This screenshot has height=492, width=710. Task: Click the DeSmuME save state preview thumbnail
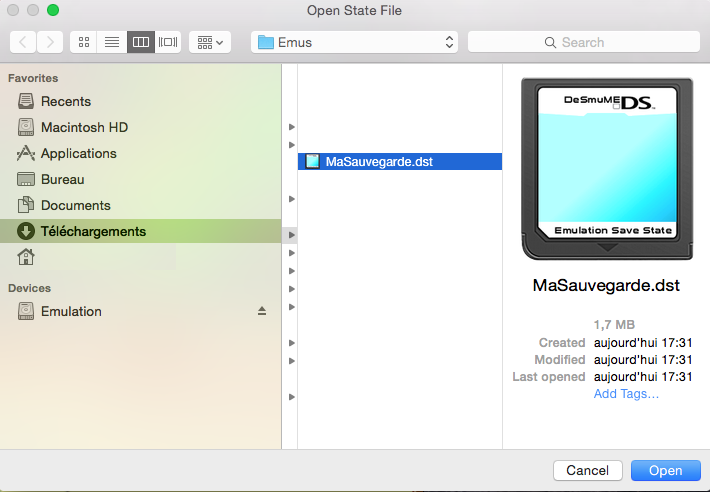point(607,169)
